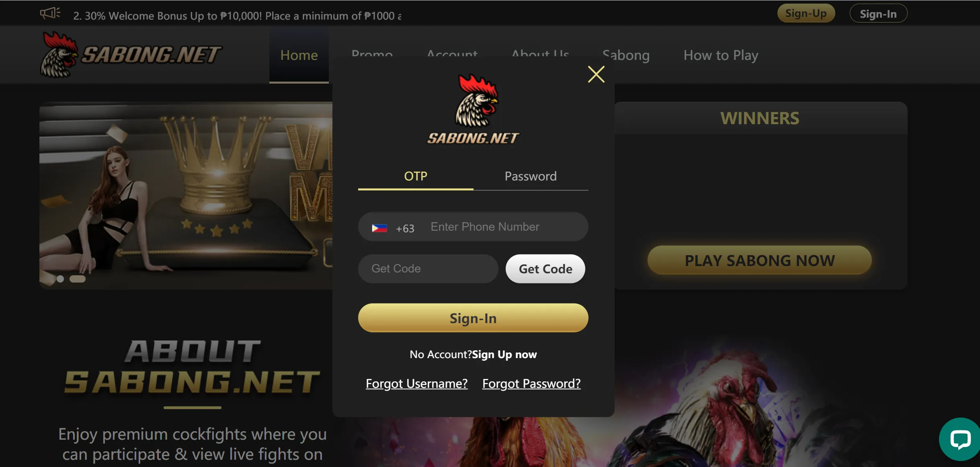Expand the Account navigation menu
Viewport: 980px width, 467px height.
click(452, 55)
